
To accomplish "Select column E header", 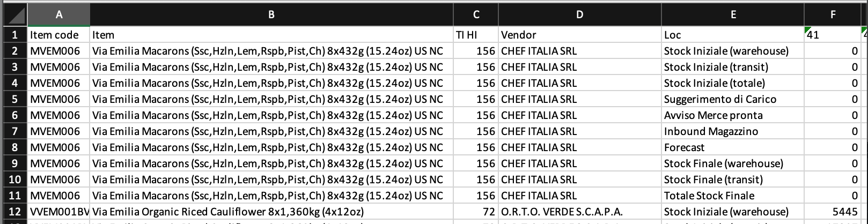I will (733, 15).
